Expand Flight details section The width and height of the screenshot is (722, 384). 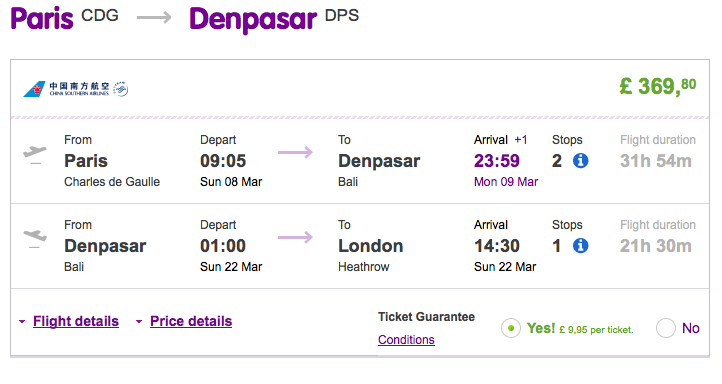click(76, 321)
